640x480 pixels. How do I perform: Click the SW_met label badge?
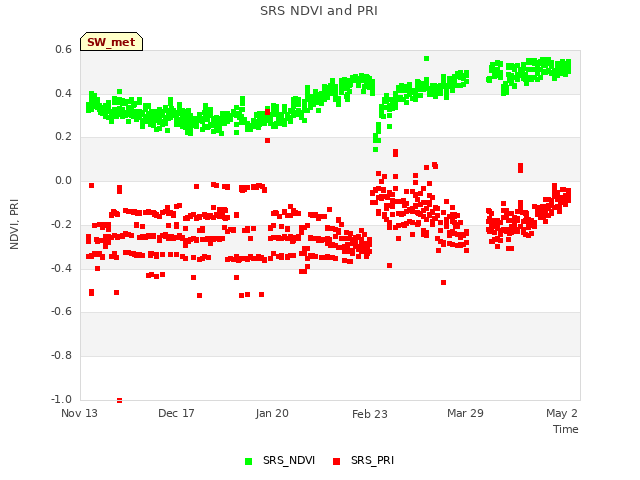pos(111,42)
